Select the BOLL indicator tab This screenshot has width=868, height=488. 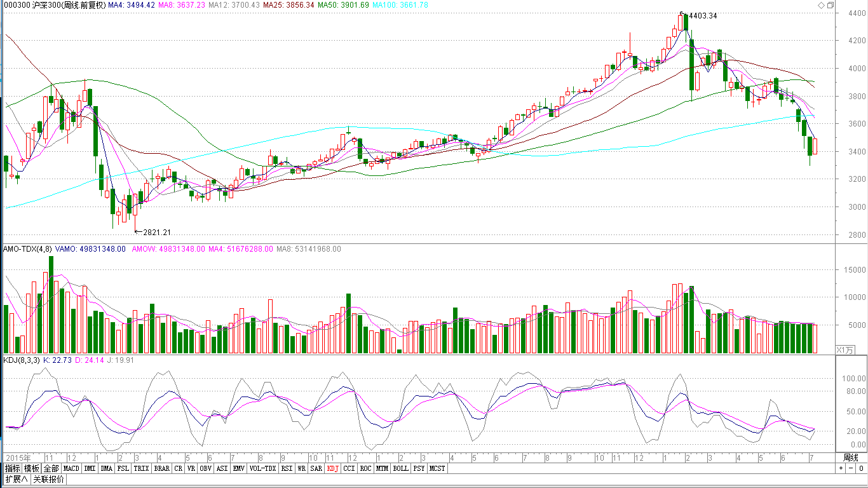(400, 468)
